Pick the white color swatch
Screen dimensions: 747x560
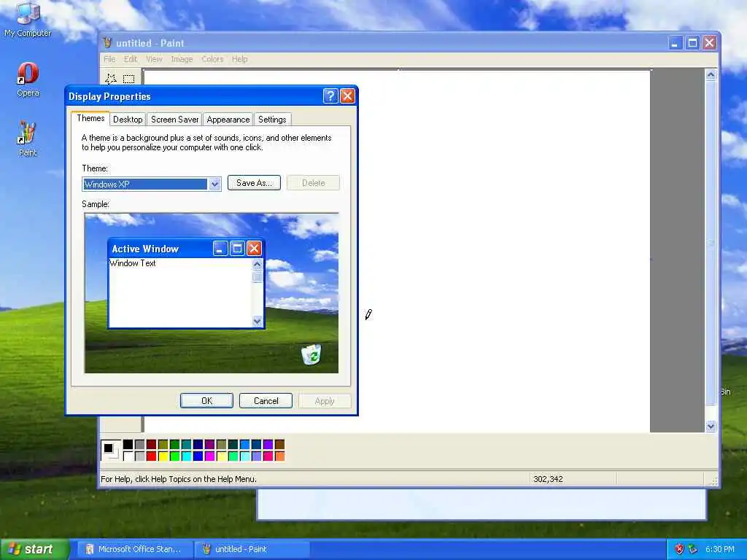pos(128,456)
